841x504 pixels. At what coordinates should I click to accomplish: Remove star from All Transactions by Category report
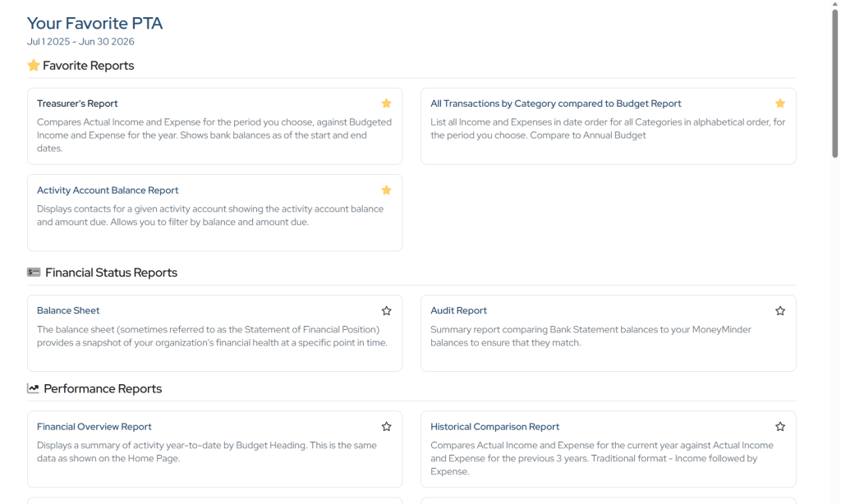780,103
